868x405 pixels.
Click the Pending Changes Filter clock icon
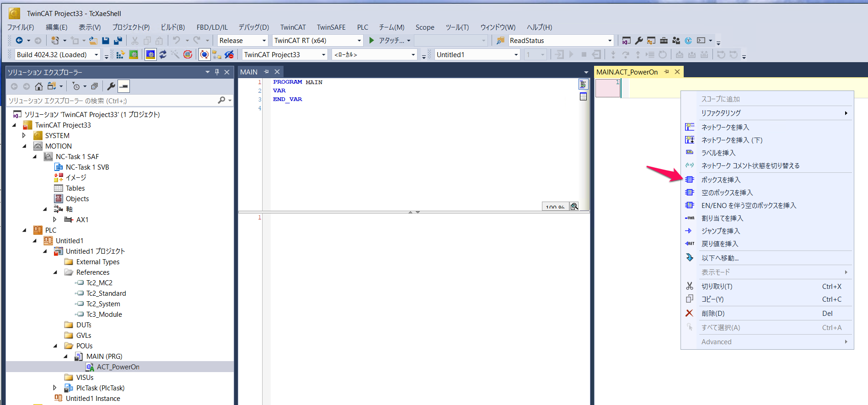click(76, 86)
